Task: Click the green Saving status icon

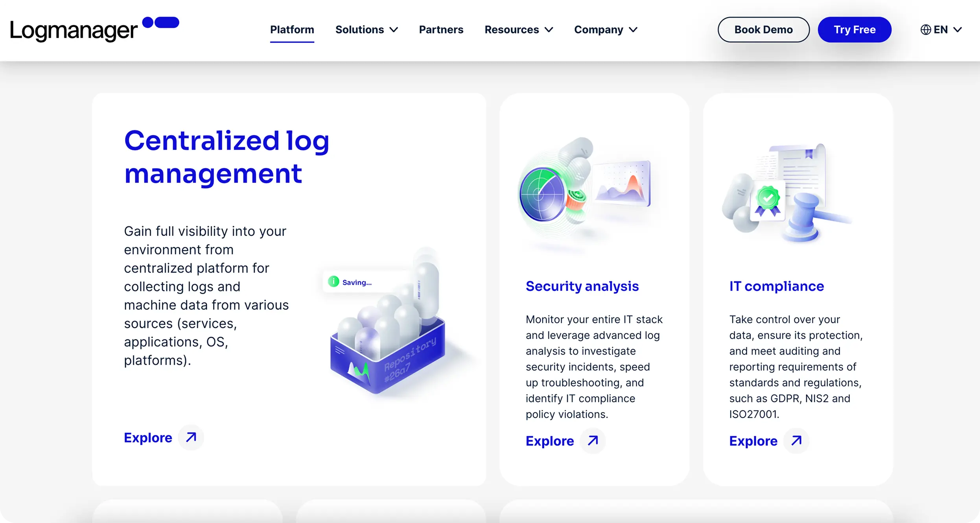Action: click(333, 282)
